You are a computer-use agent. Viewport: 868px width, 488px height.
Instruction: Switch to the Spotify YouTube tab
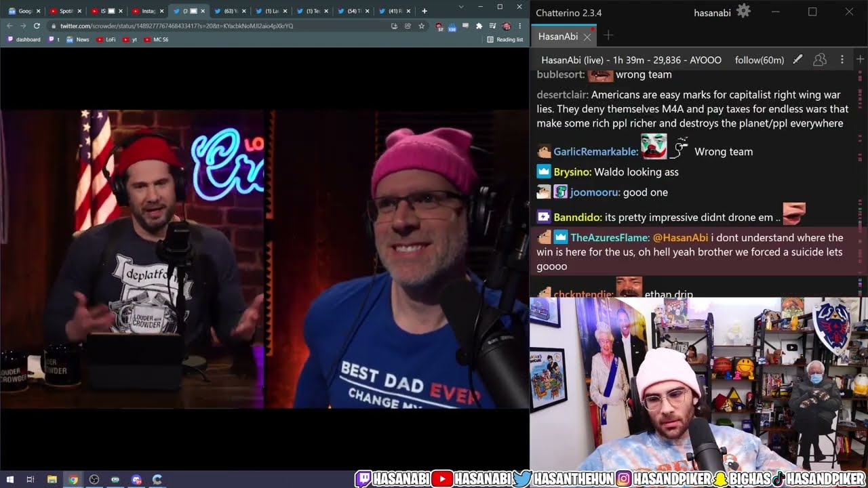(66, 11)
